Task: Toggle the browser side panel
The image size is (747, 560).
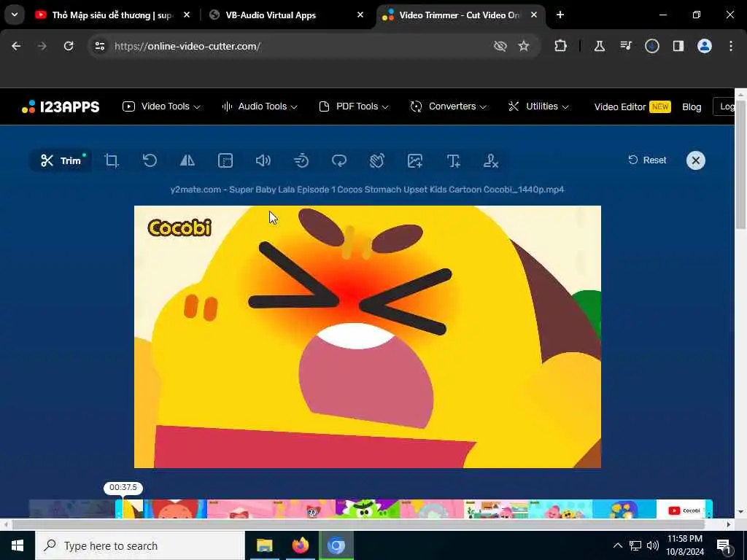Action: point(678,46)
